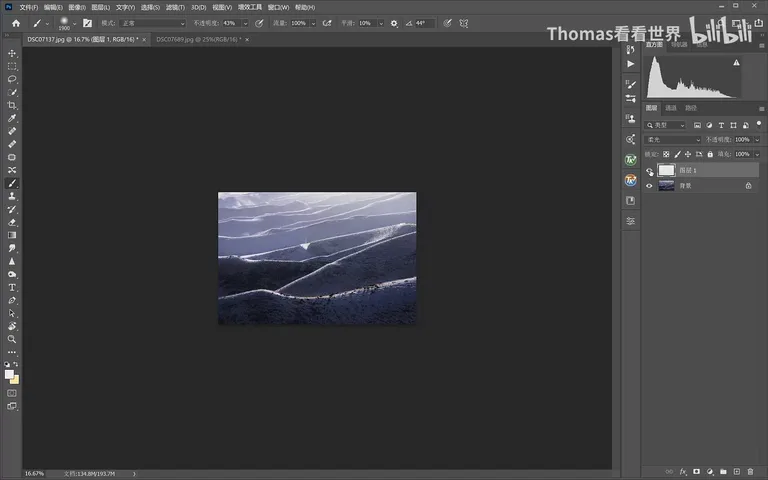
Task: Create new layer via plus icon
Action: (737, 472)
